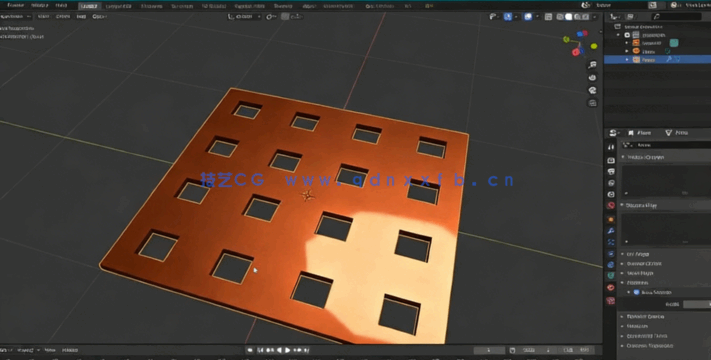Open the Physics properties tab icon
Image resolution: width=711 pixels, height=360 pixels.
click(611, 253)
